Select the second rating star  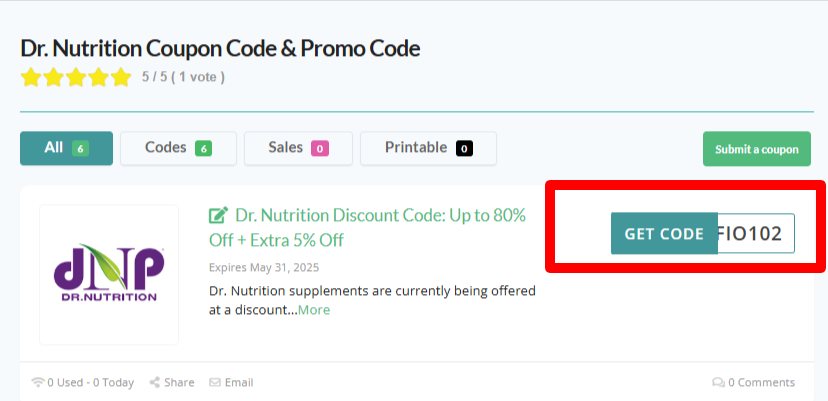point(54,77)
